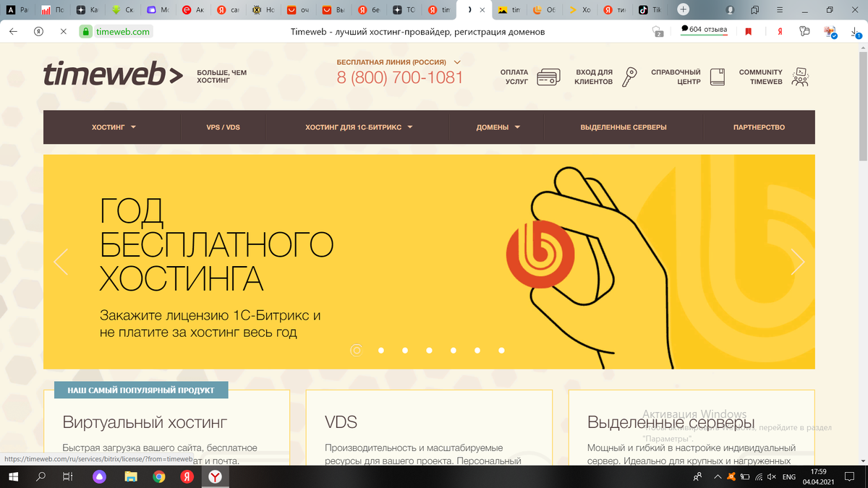Switch to the Хо browser tab
Screen dimensions: 868x488
point(579,10)
